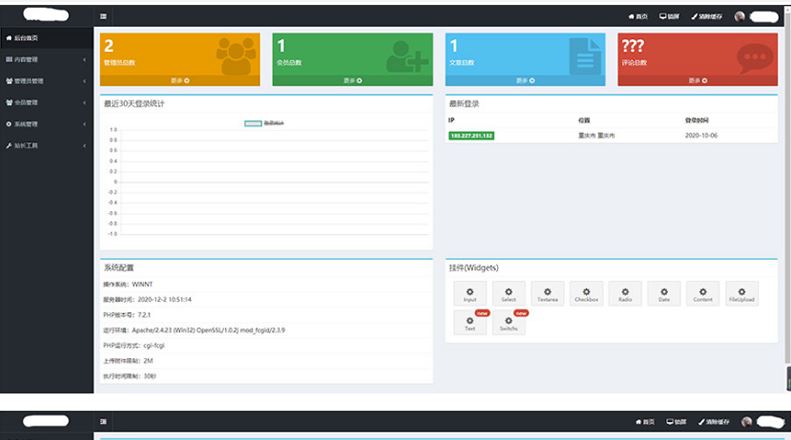Screen dimensions: 791x440
Task: Clear cache with 清除缓存 in upper top bar
Action: (x=706, y=17)
